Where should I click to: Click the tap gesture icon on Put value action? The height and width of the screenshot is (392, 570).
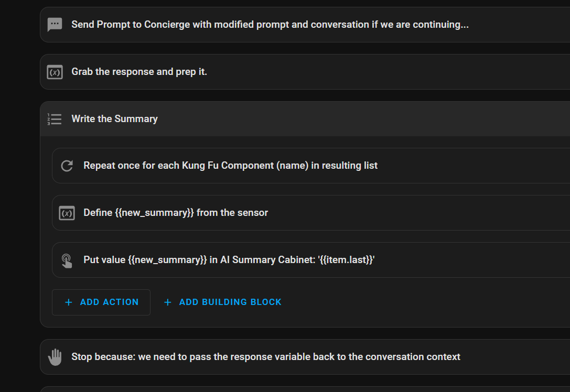[67, 260]
